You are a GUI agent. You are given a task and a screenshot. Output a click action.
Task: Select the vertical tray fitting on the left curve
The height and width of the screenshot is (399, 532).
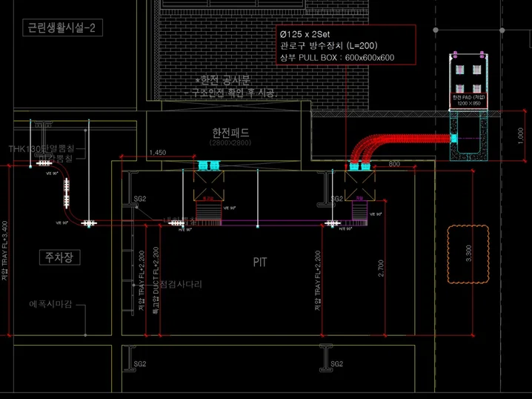67,194
